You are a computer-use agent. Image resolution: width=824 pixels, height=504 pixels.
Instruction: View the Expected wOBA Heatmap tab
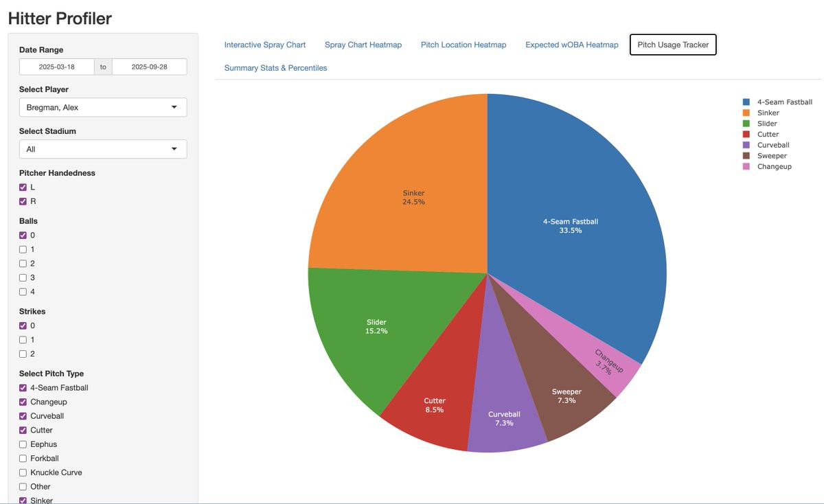tap(572, 45)
